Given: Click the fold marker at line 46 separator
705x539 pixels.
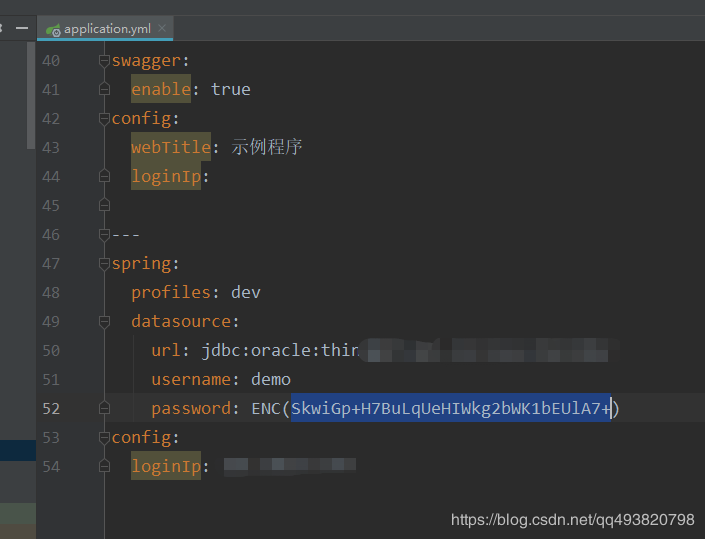Looking at the screenshot, I should [x=104, y=235].
